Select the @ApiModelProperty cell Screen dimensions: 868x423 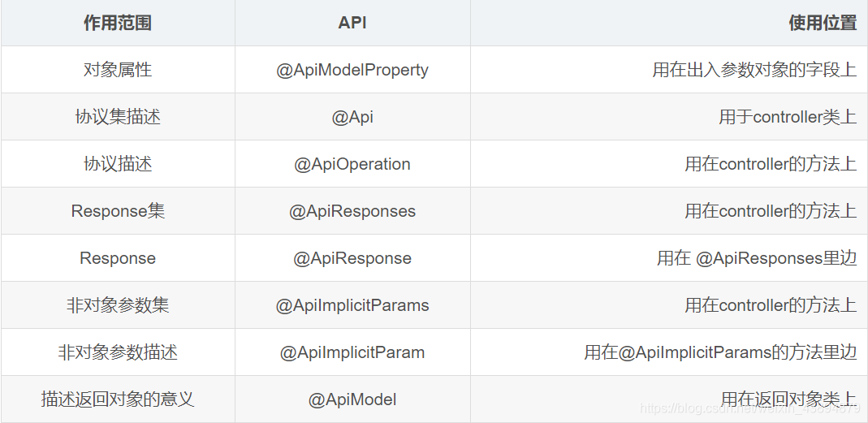pyautogui.click(x=352, y=70)
